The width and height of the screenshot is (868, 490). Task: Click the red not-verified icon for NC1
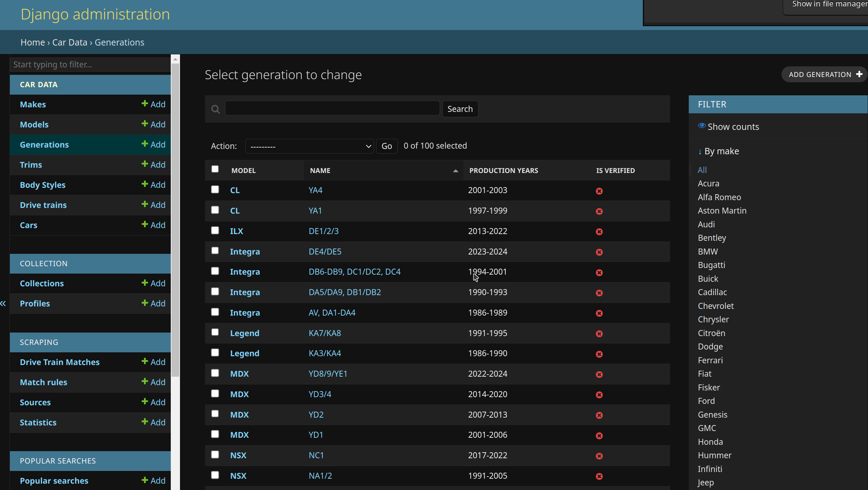[x=599, y=456]
